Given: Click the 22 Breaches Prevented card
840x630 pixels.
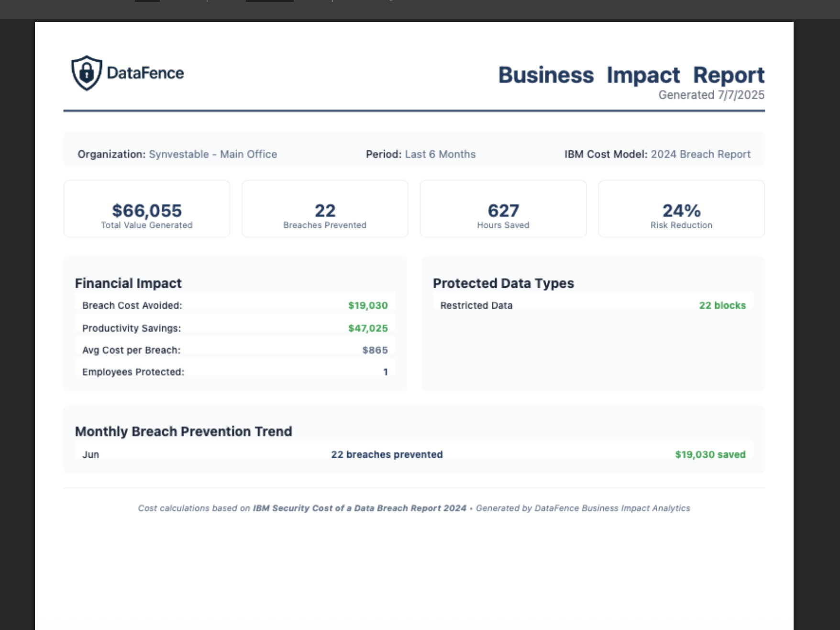Looking at the screenshot, I should pos(325,209).
